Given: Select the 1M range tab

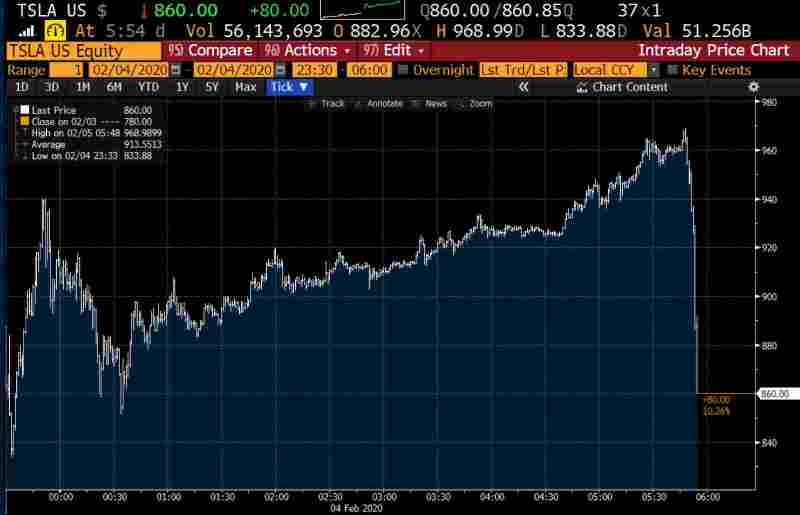Looking at the screenshot, I should click(83, 87).
